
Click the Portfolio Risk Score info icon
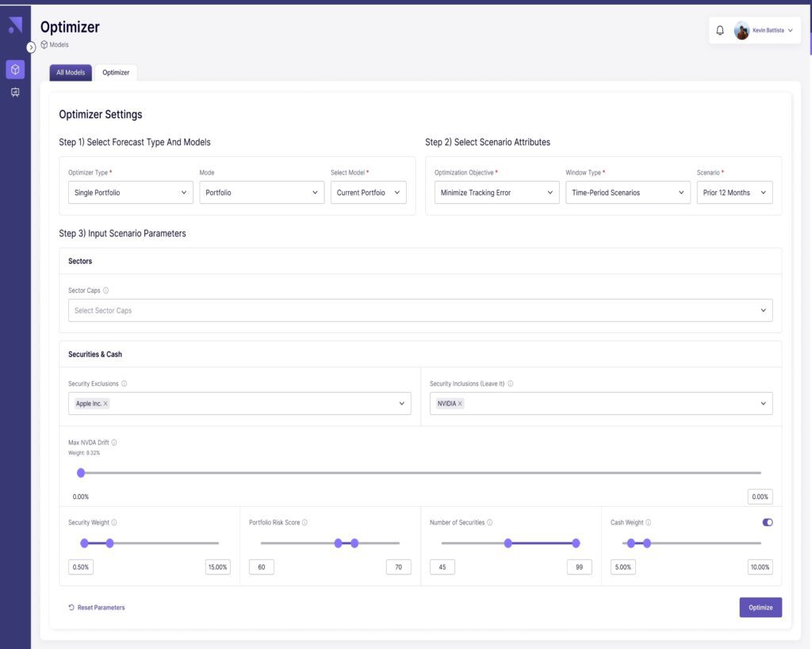tap(304, 523)
